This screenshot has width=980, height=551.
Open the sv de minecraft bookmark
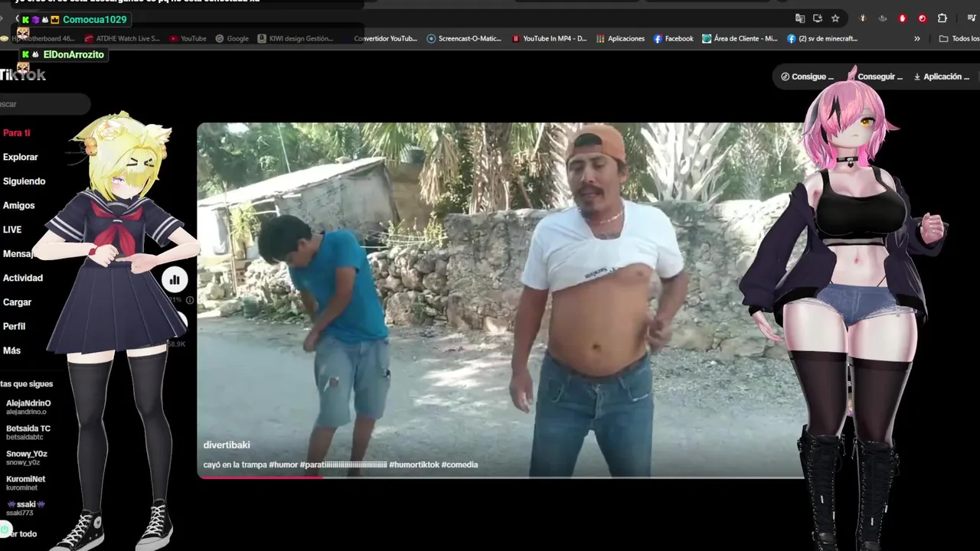[x=822, y=38]
